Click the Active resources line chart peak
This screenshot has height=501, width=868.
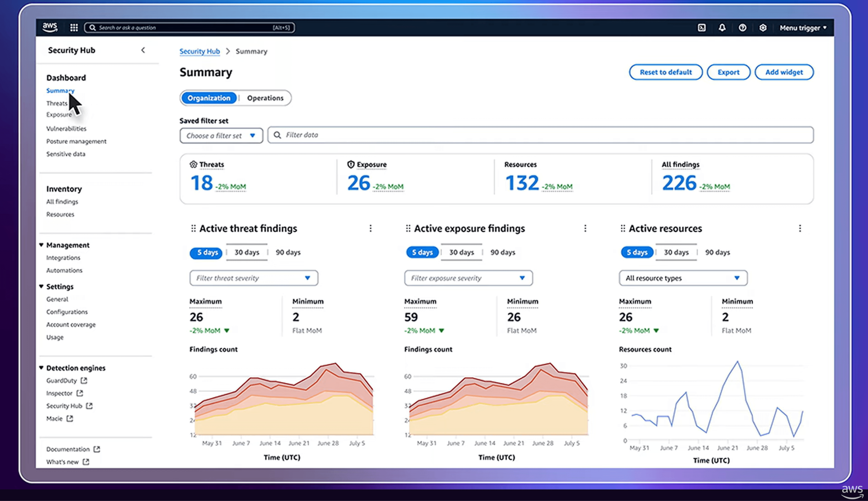point(737,361)
